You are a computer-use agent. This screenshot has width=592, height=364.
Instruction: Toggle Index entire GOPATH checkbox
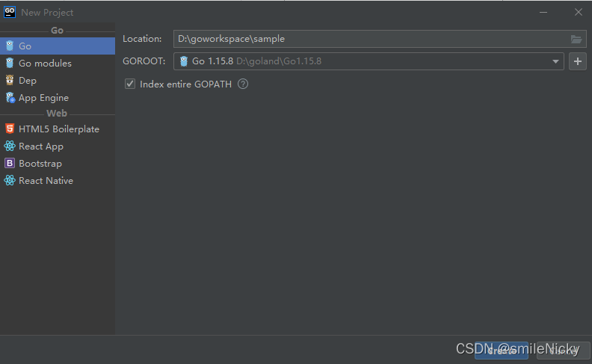pos(130,84)
